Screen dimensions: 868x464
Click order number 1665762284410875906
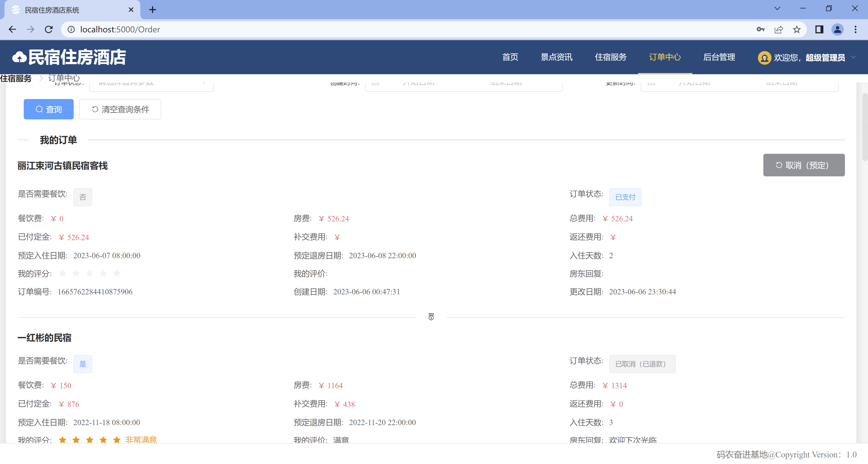click(95, 292)
